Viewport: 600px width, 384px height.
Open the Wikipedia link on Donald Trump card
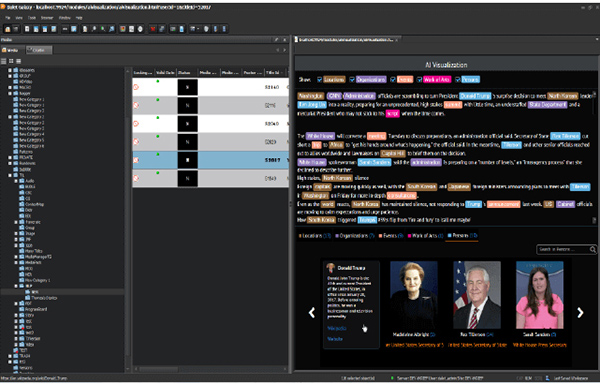tap(337, 328)
